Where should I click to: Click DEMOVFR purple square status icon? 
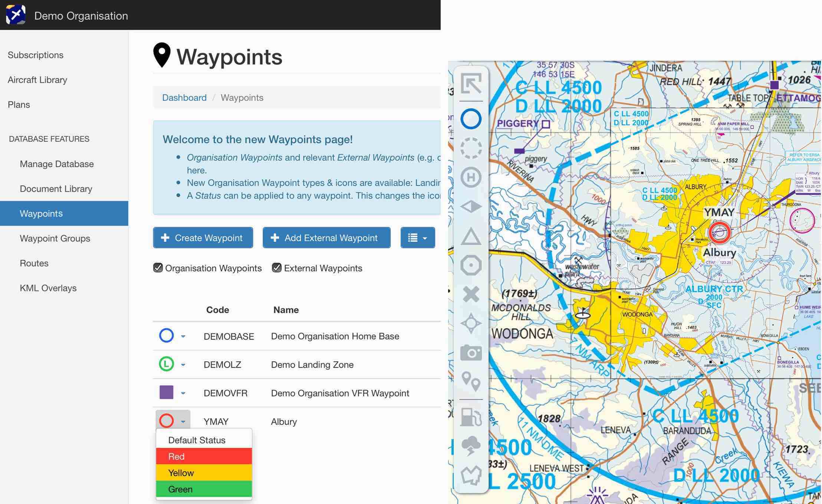tap(166, 392)
